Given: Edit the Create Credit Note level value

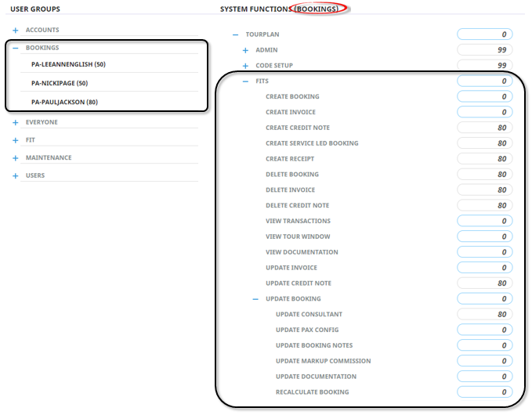Looking at the screenshot, I should [484, 128].
